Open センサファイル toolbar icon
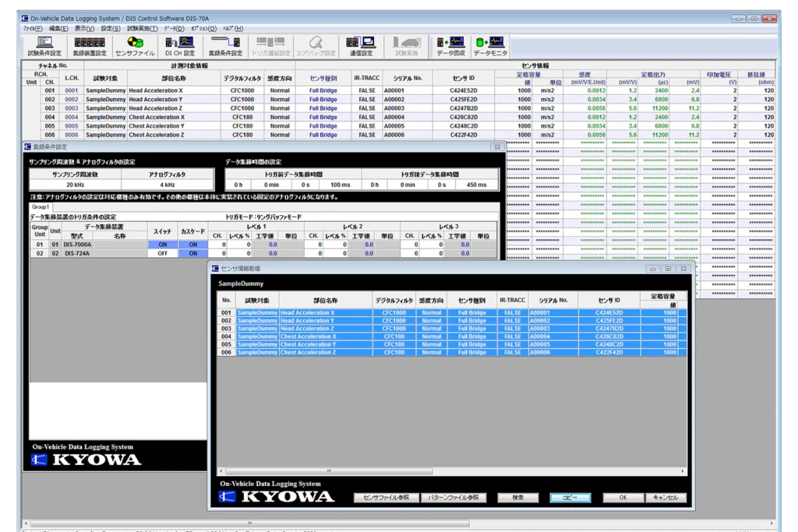 135,46
